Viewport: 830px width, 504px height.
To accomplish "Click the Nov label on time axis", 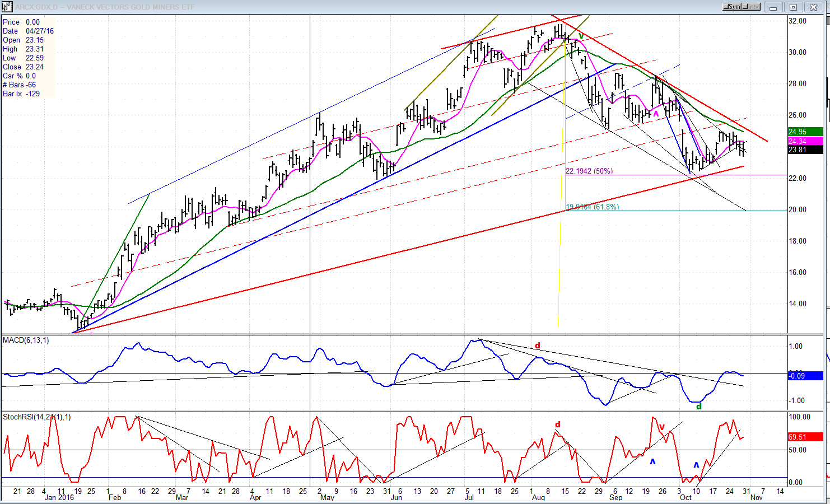I will 756,497.
